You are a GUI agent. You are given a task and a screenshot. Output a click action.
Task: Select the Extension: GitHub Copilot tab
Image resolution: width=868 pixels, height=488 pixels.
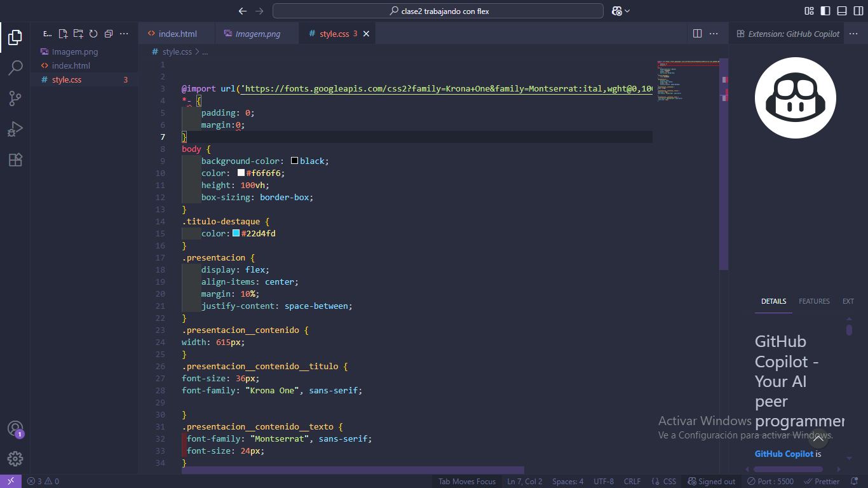[x=788, y=34]
